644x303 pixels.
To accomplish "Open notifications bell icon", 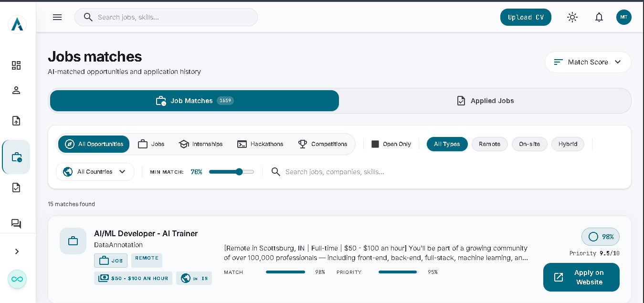I will [599, 17].
